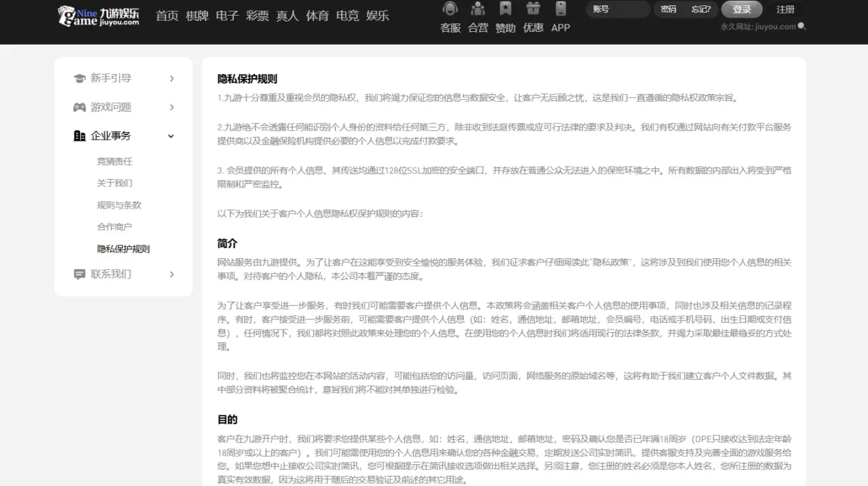Click the 简介 section heading
This screenshot has height=486, width=868.
[x=227, y=243]
